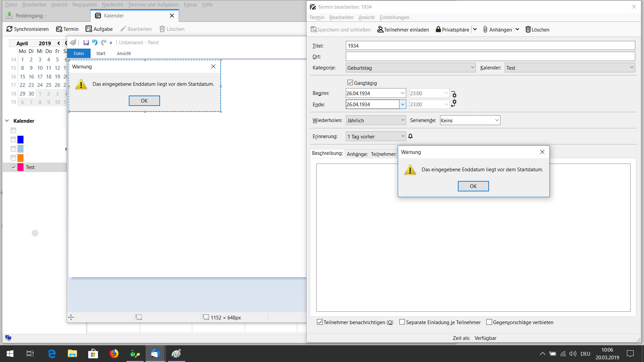This screenshot has width=644, height=362.
Task: Click the start-end date link icon
Action: tap(454, 99)
